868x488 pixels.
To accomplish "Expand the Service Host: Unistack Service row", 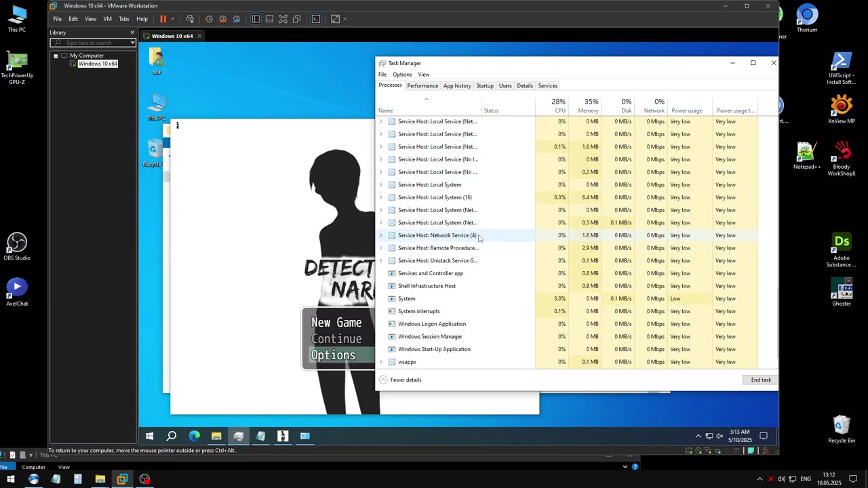I will (x=380, y=260).
